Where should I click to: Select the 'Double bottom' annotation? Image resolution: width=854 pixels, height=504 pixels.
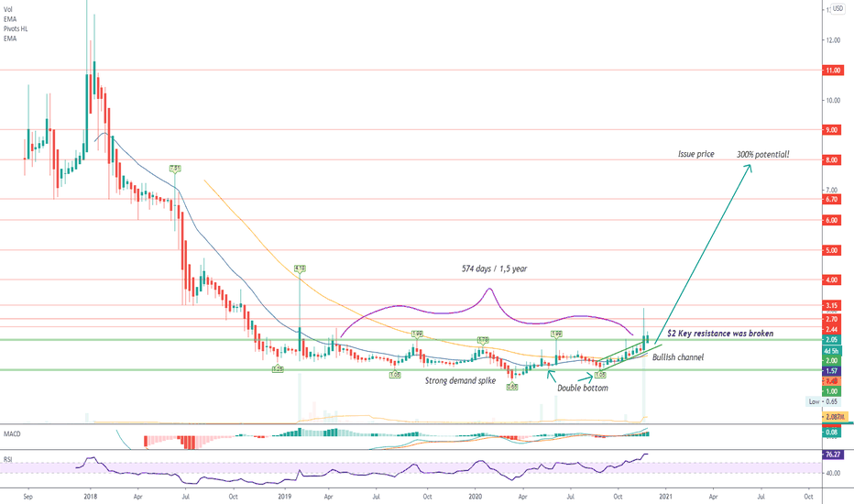point(582,388)
